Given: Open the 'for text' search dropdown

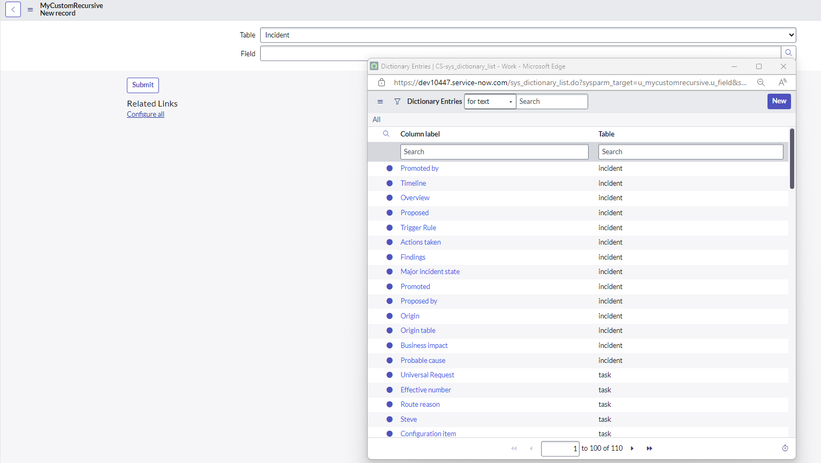Looking at the screenshot, I should click(490, 102).
